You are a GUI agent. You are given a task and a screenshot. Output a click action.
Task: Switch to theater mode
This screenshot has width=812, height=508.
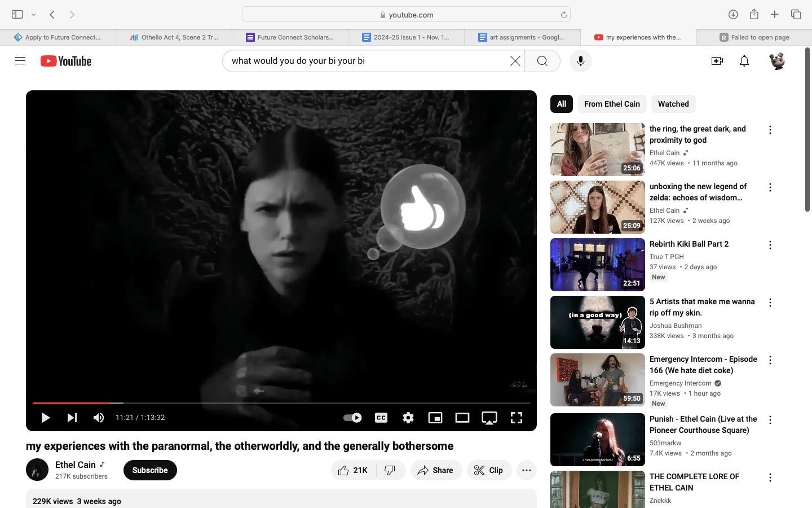[462, 418]
